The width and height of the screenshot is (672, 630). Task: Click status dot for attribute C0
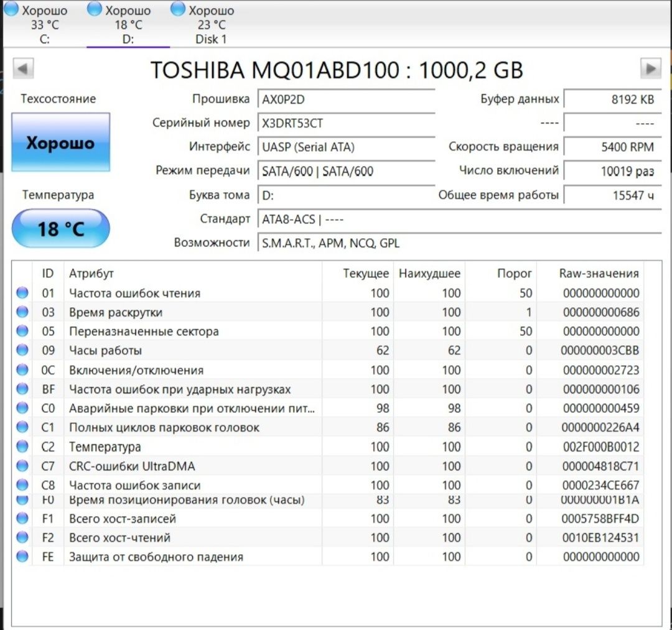[22, 408]
